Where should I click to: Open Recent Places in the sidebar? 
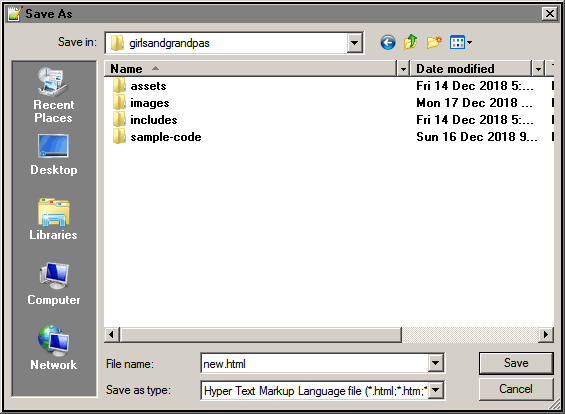(x=53, y=95)
